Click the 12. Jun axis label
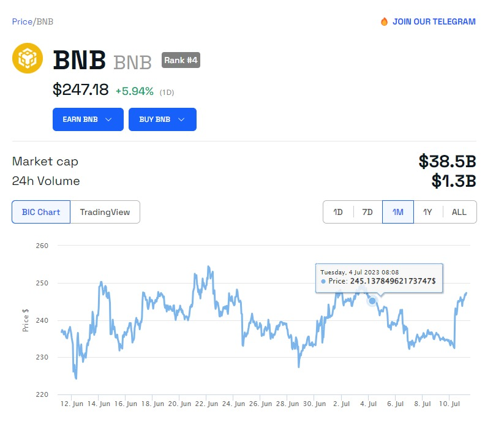 pyautogui.click(x=72, y=404)
